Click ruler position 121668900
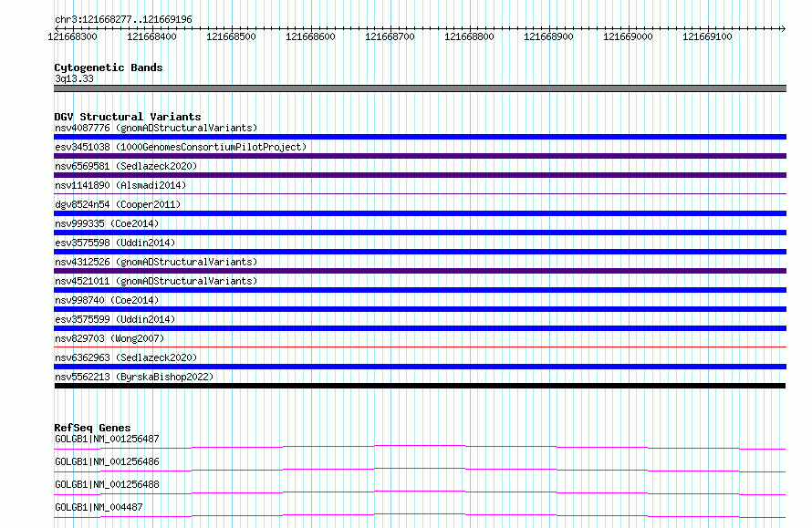Image resolution: width=812 pixels, height=528 pixels. coord(548,36)
